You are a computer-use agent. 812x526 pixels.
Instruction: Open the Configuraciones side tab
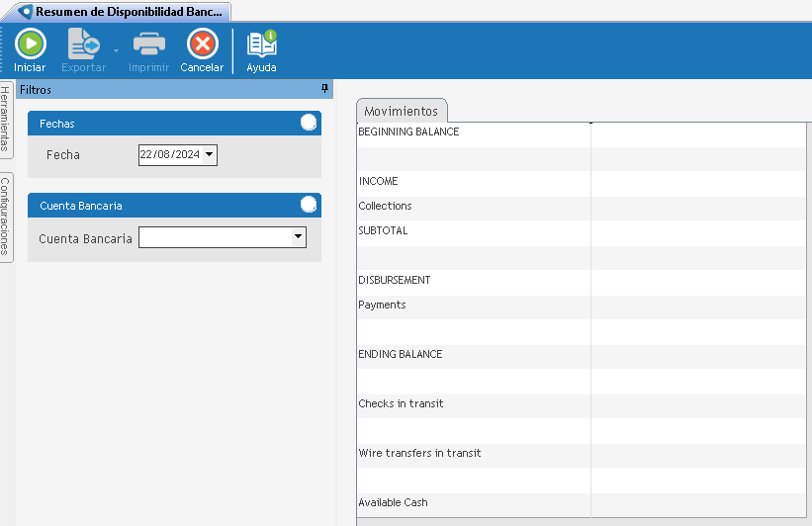pyautogui.click(x=6, y=217)
